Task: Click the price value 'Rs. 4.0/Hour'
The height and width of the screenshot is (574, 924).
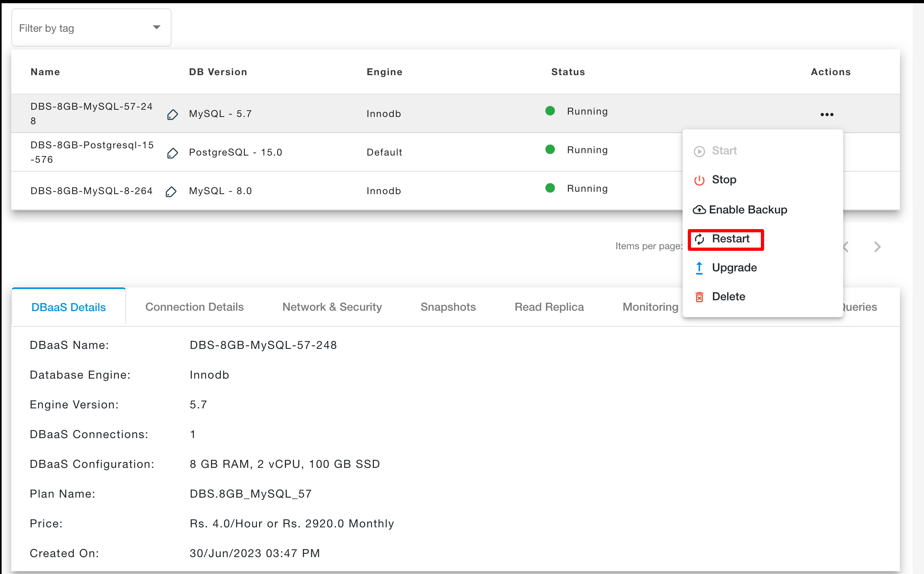Action: [227, 523]
